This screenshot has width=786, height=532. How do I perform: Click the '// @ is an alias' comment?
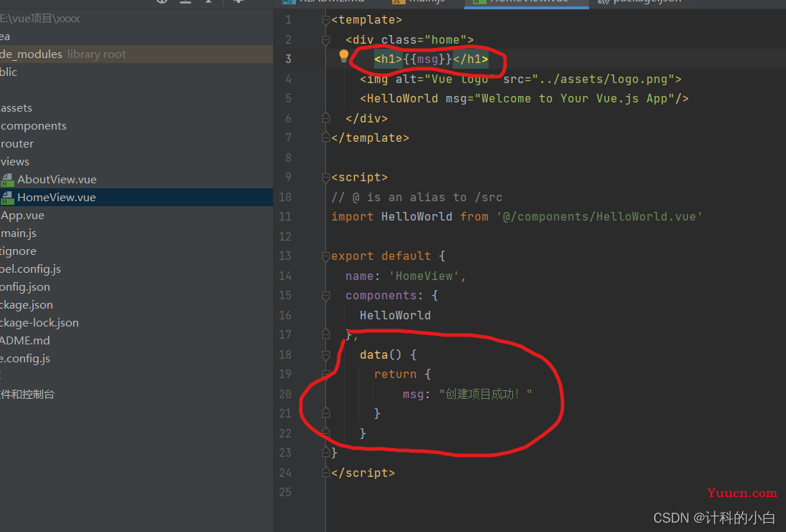pyautogui.click(x=416, y=197)
